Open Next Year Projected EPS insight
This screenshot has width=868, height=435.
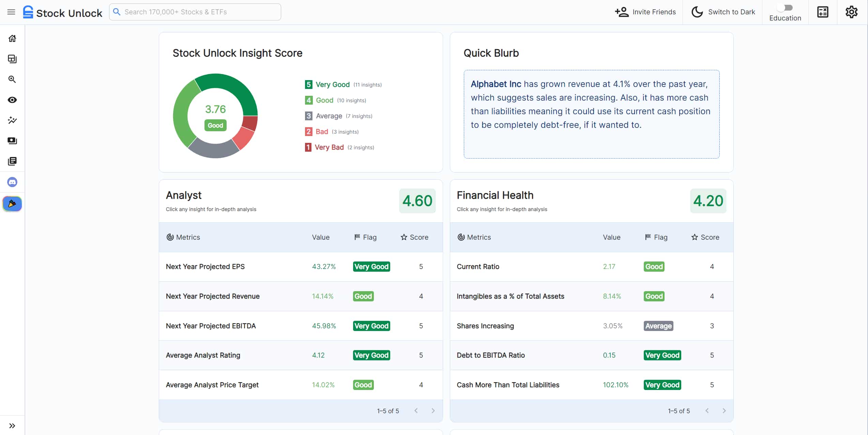(x=301, y=267)
